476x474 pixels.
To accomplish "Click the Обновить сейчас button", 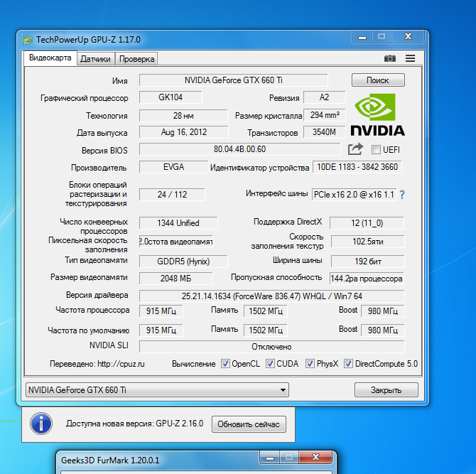I will coord(249,424).
